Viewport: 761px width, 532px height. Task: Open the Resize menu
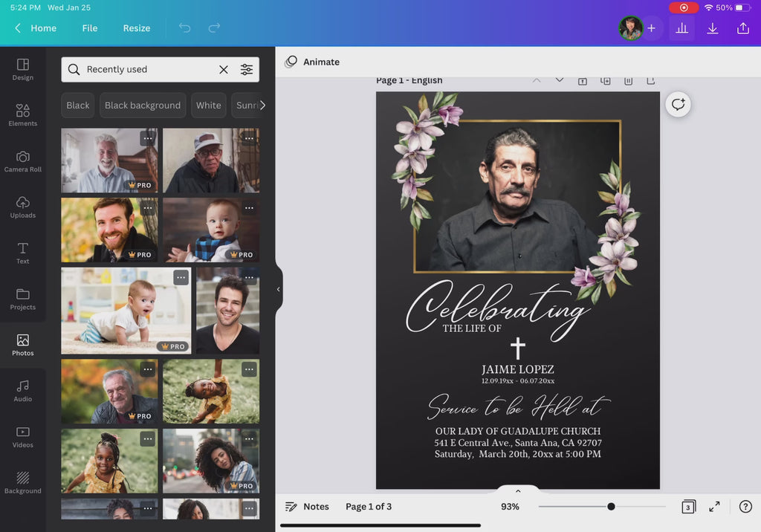pyautogui.click(x=137, y=28)
